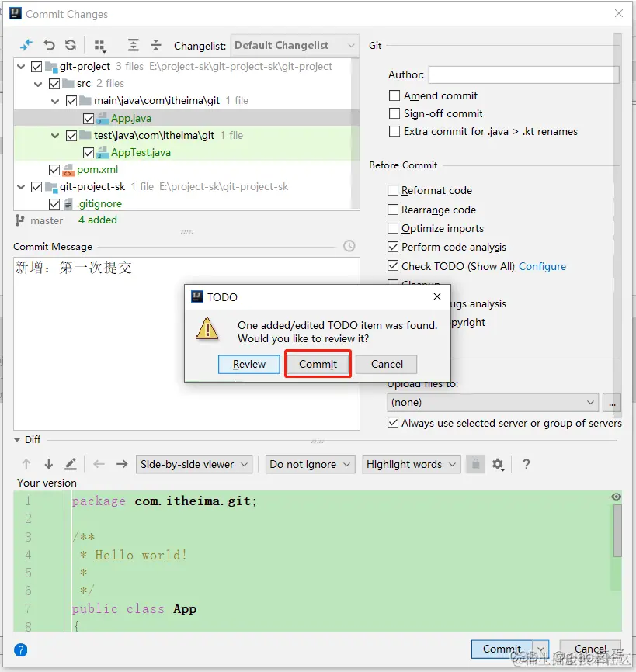
Task: Open the Upload files to (none) dropdown
Action: (x=493, y=403)
